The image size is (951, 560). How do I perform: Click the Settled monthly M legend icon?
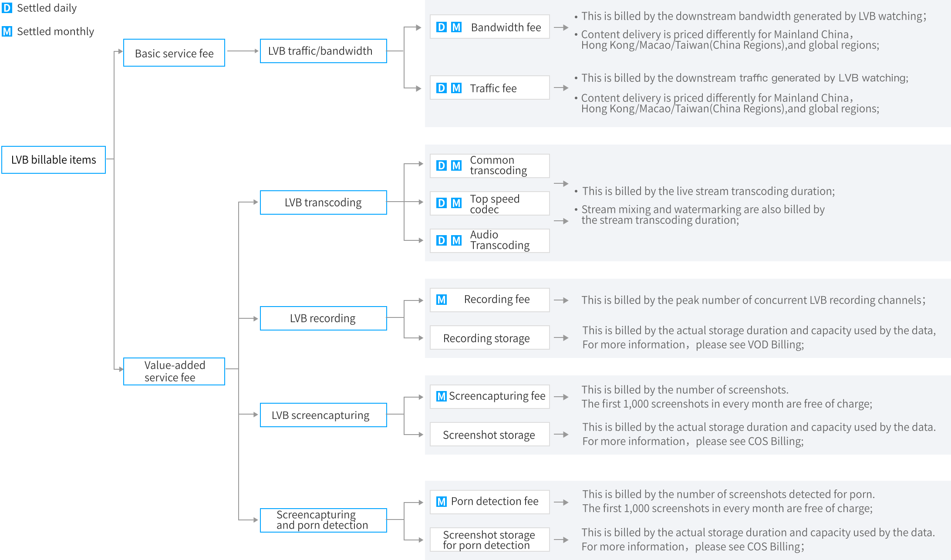click(x=7, y=31)
